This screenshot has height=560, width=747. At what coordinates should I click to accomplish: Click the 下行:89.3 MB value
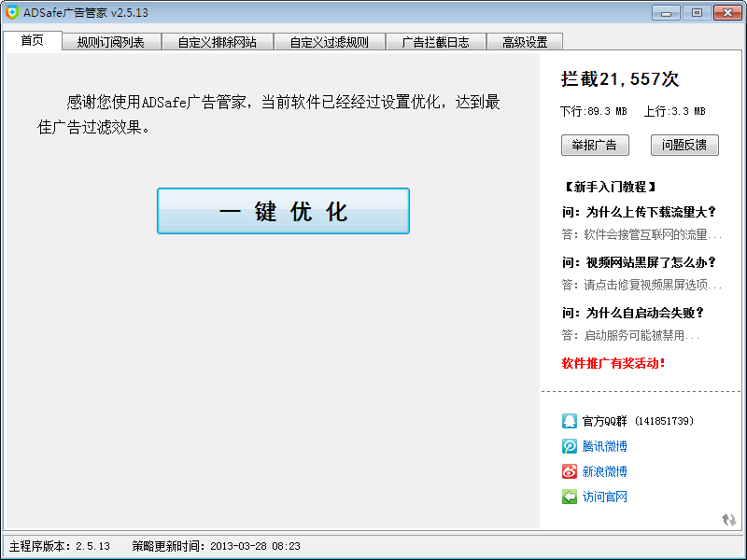click(594, 111)
